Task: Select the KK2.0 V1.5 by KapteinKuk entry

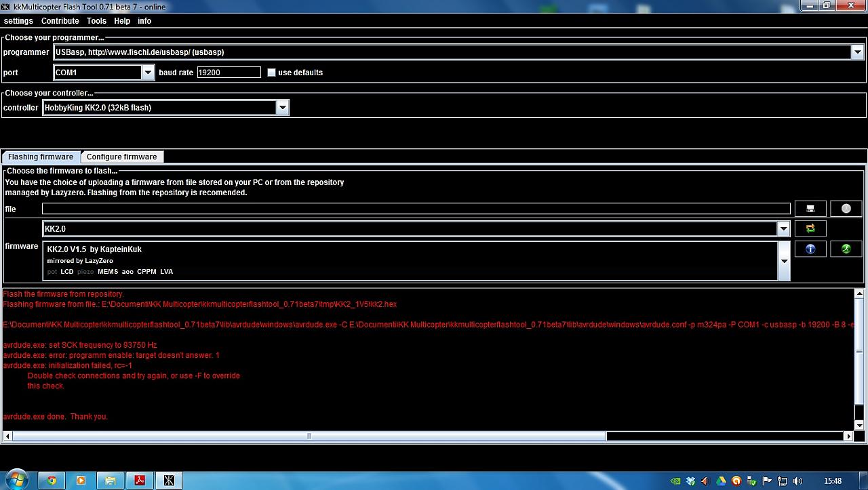Action: point(410,260)
